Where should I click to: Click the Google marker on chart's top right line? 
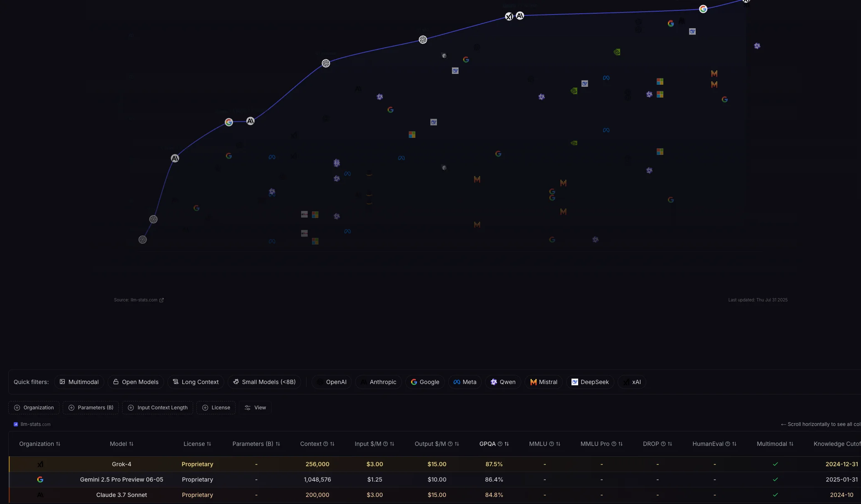coord(703,9)
